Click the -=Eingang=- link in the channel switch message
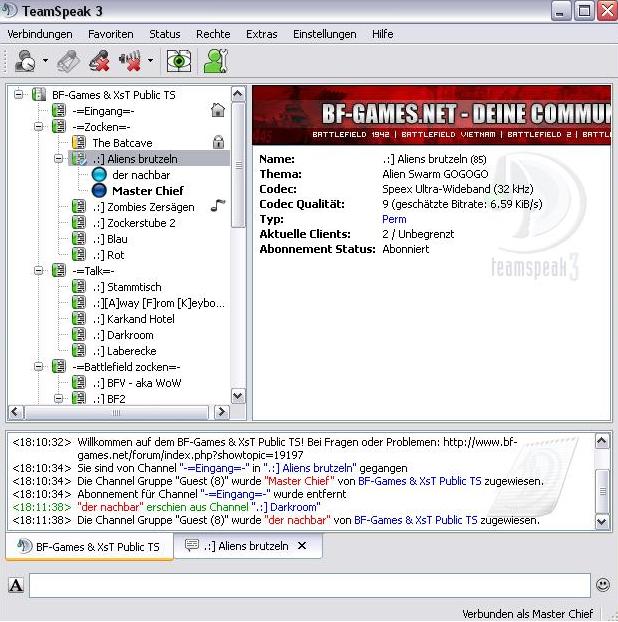618x622 pixels. pos(214,468)
